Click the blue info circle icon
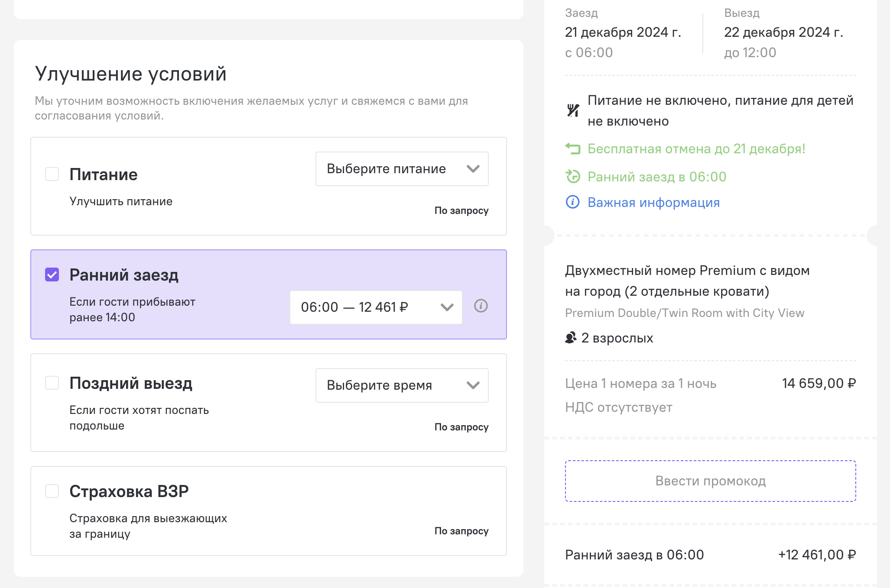Screen dimensions: 890x588 [573, 202]
